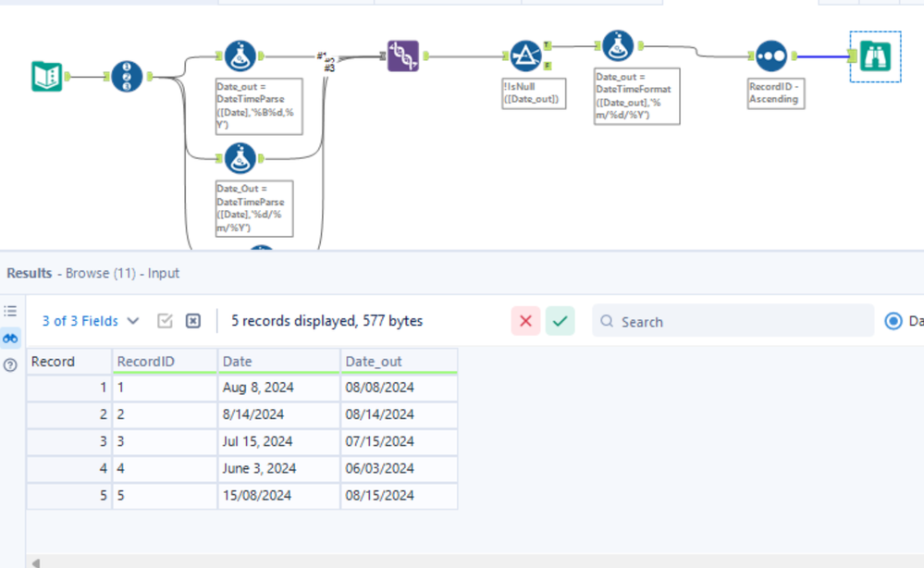The image size is (924, 568).
Task: Click the Record ID tool output anchor
Action: 150,76
